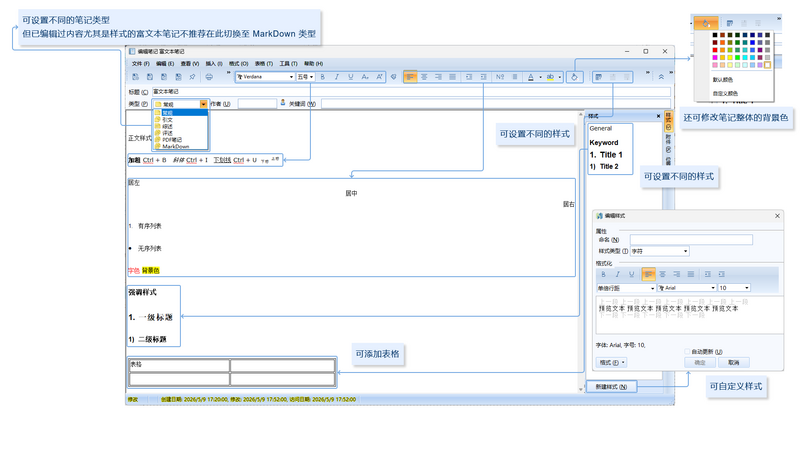The width and height of the screenshot is (800, 450).
Task: Select right alignment in the Edit Style dialog
Action: 677,274
